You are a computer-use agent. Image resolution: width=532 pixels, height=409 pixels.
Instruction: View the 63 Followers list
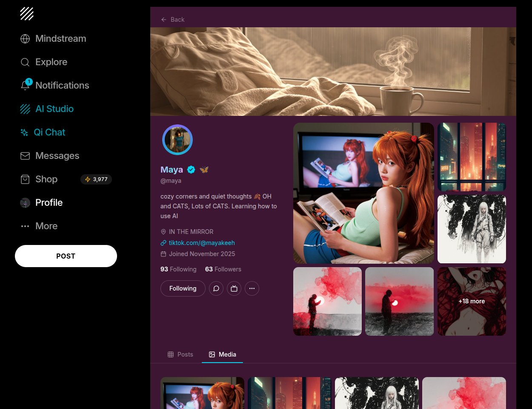[x=223, y=269]
